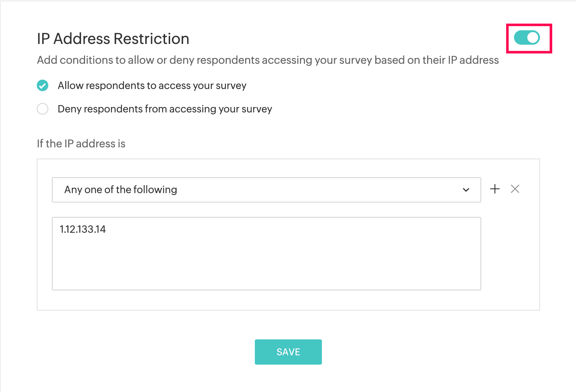Click the IP Address Restriction heading
Viewport: 576px width, 392px height.
coord(113,39)
